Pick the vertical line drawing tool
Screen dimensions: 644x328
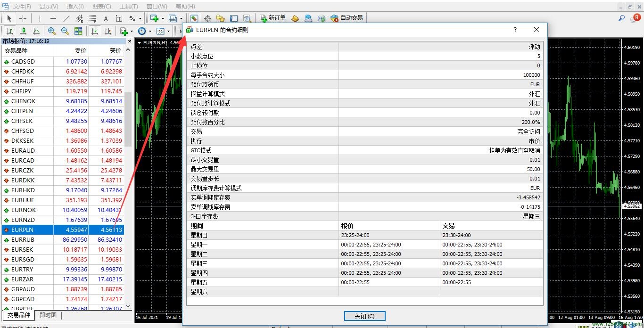(x=40, y=18)
